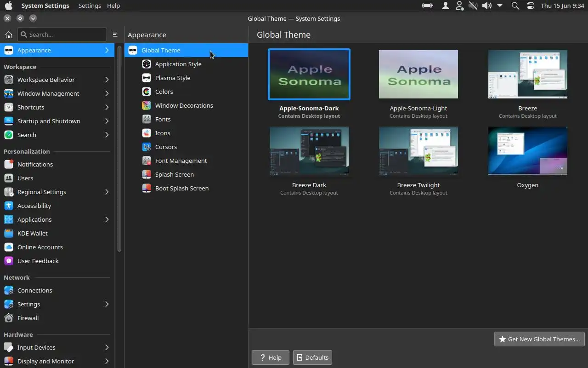Expand the Applications chevron
The image size is (588, 368).
pos(107,219)
